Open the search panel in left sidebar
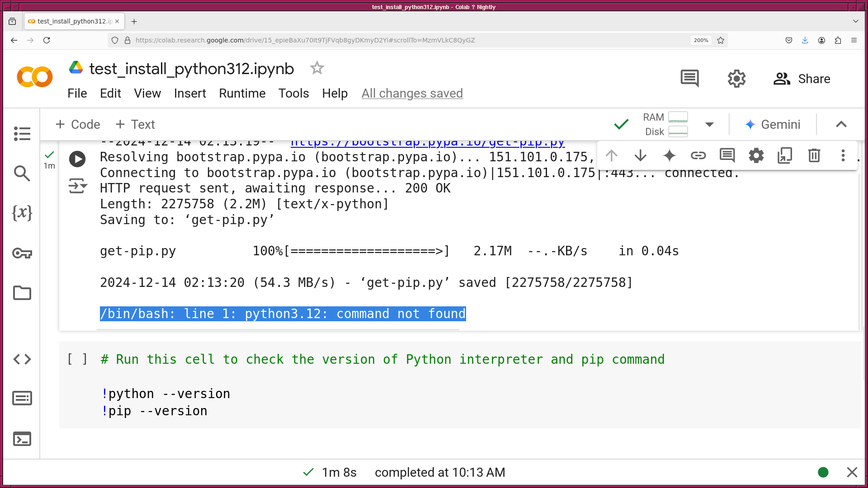868x488 pixels. 22,173
